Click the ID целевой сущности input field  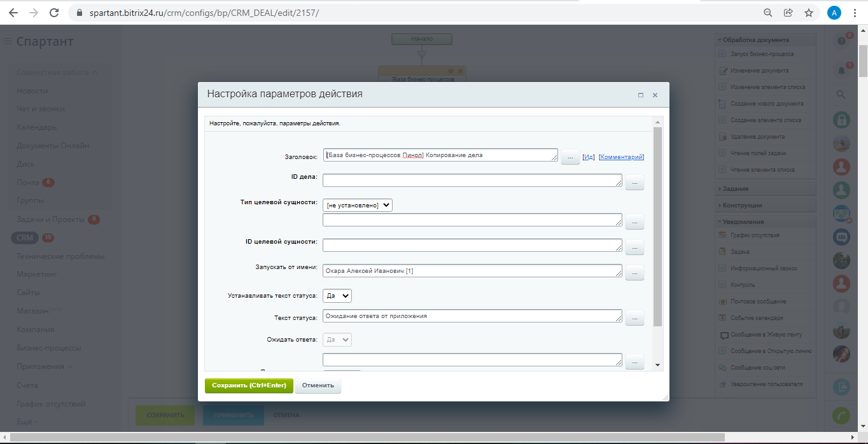point(473,245)
